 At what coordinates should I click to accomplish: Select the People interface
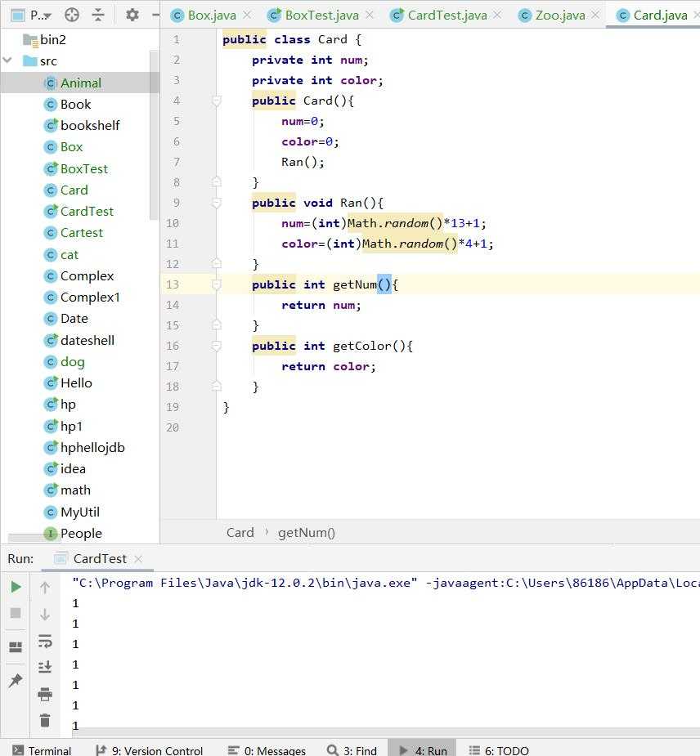(x=73, y=533)
